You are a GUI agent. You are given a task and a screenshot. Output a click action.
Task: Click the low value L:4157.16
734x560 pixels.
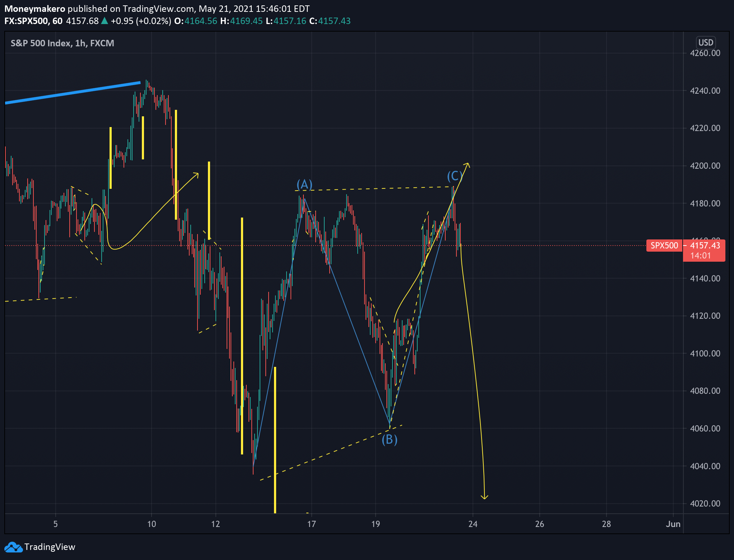[286, 21]
